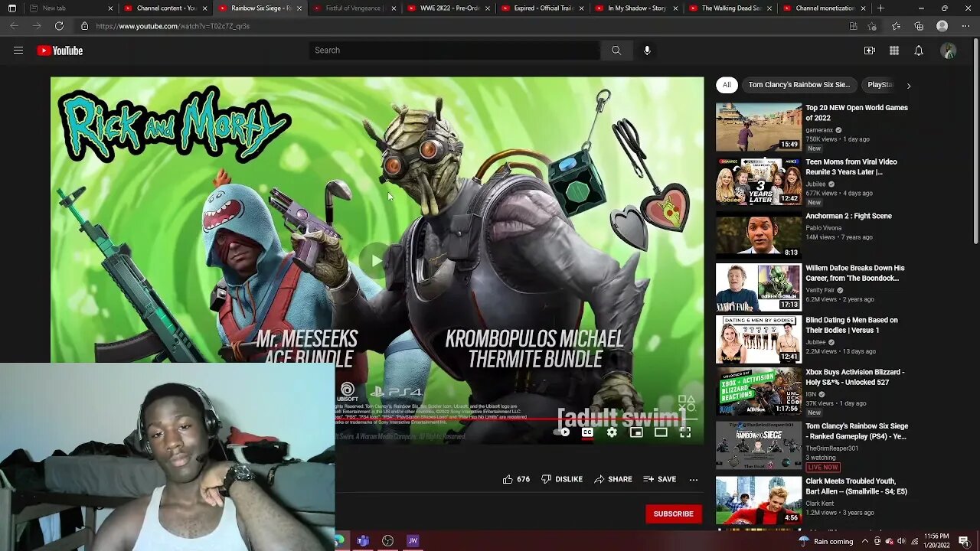Click play button in video center
The height and width of the screenshot is (551, 980).
point(377,260)
